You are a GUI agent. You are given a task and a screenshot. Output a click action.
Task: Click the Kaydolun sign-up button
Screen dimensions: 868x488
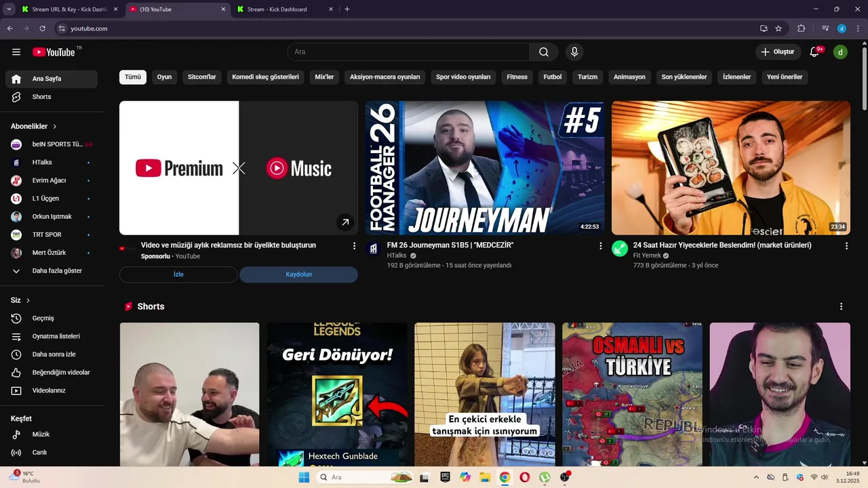coord(298,274)
